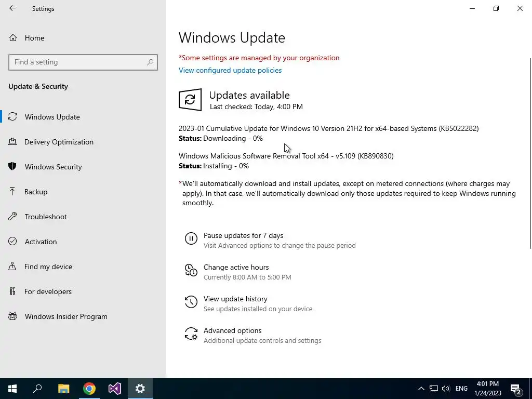
Task: Click the Troubleshoot wrench icon
Action: click(x=12, y=216)
